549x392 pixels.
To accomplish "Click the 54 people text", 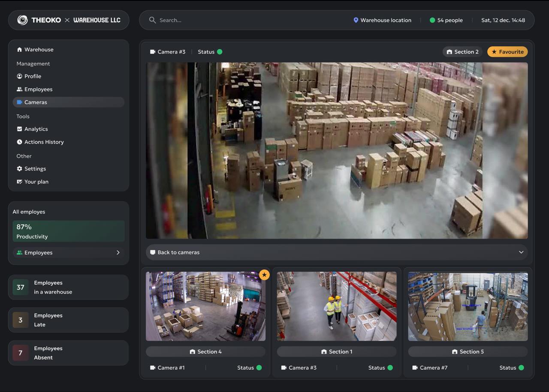I will (450, 20).
